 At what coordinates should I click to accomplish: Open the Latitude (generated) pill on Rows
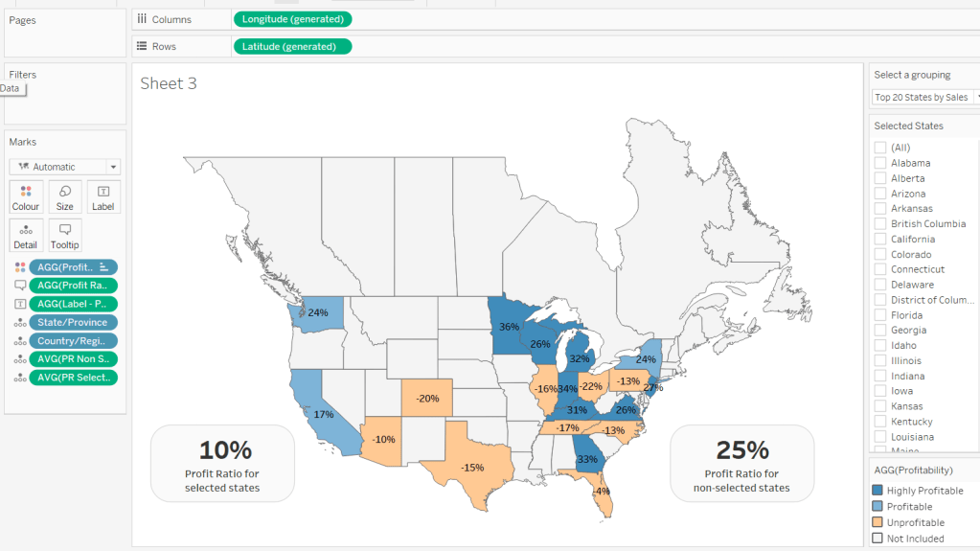291,46
